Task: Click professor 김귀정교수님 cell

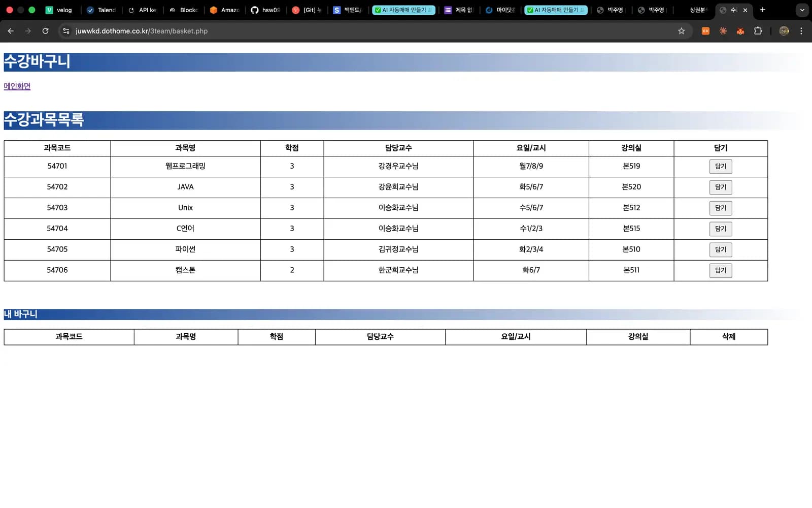Action: pyautogui.click(x=398, y=249)
